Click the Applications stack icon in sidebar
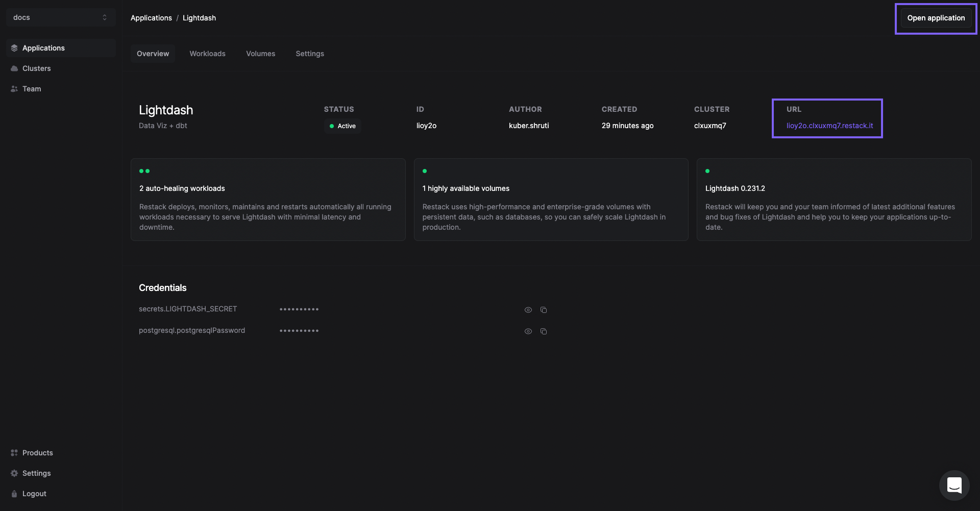 (x=14, y=48)
